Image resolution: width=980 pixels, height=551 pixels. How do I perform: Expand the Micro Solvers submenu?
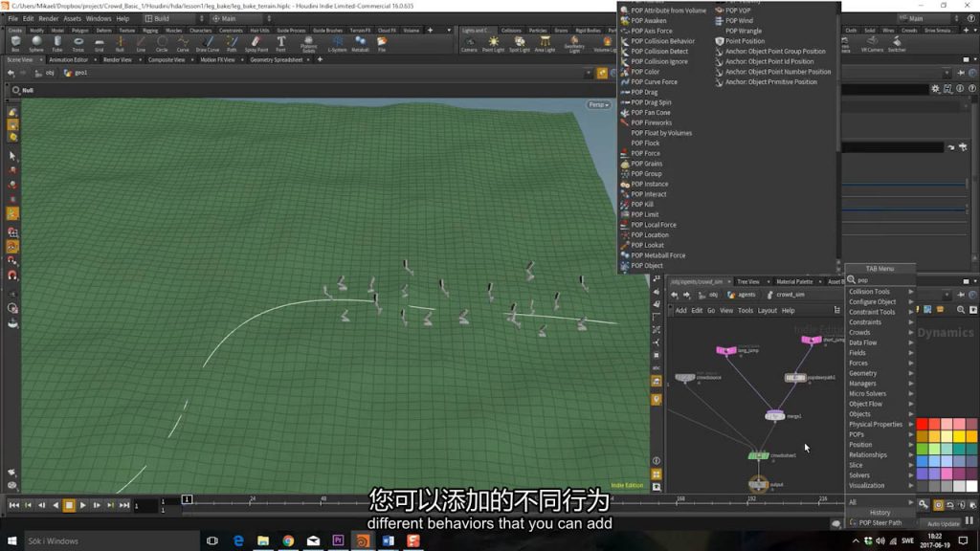tap(880, 393)
